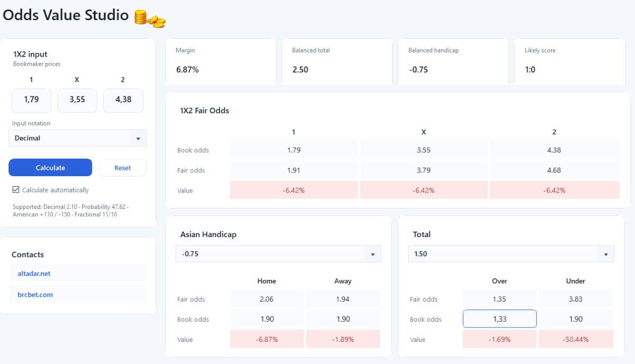Open the brcbet.com contact link
635x364 pixels.
[x=77, y=295]
